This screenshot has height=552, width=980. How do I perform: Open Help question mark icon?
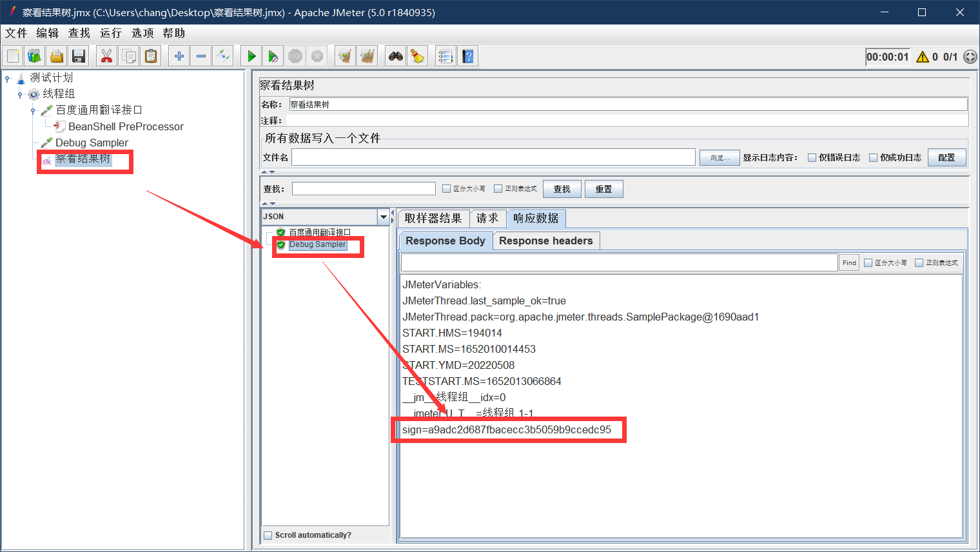(x=468, y=57)
